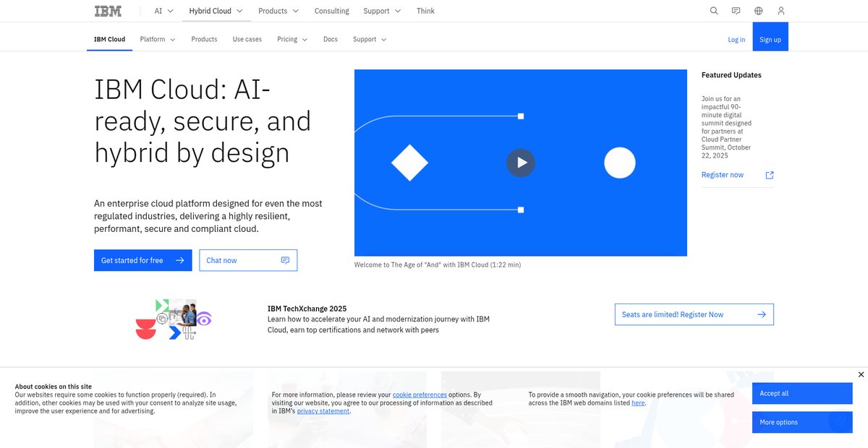Click the video caption 'Welcome to The Age of "And"'

(x=438, y=264)
